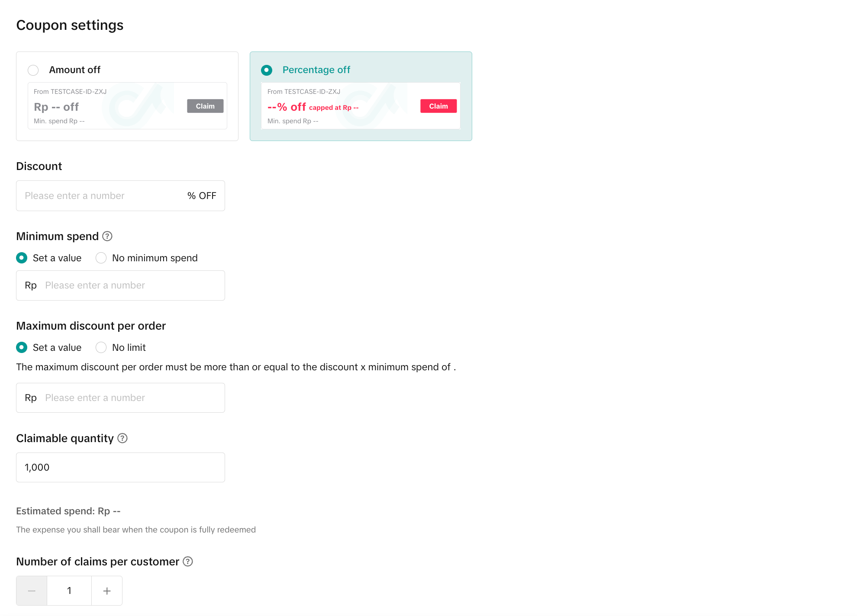The height and width of the screenshot is (616, 857).
Task: Click the Maximum discount Rp input
Action: (130, 398)
